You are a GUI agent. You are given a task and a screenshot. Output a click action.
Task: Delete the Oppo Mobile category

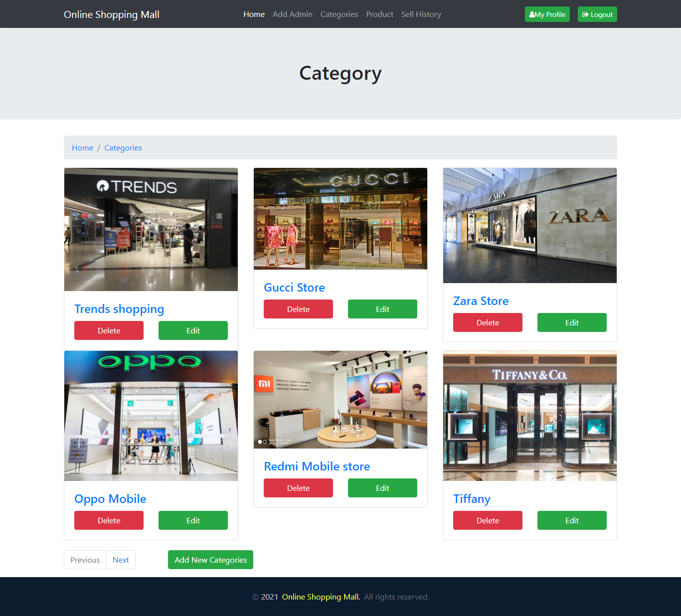[x=109, y=520]
